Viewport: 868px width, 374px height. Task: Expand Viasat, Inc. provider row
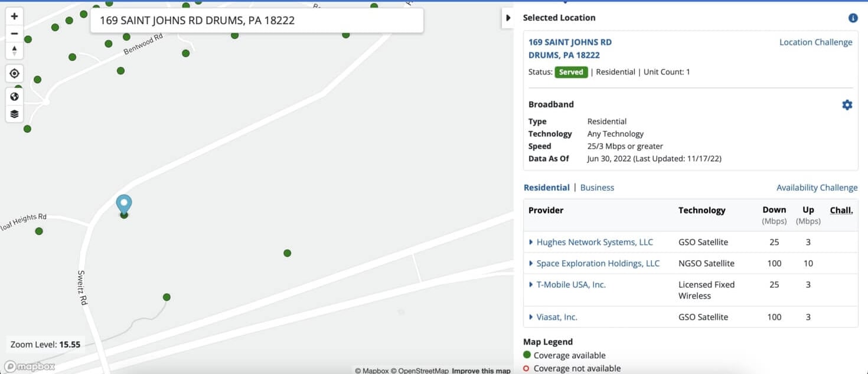click(x=531, y=317)
